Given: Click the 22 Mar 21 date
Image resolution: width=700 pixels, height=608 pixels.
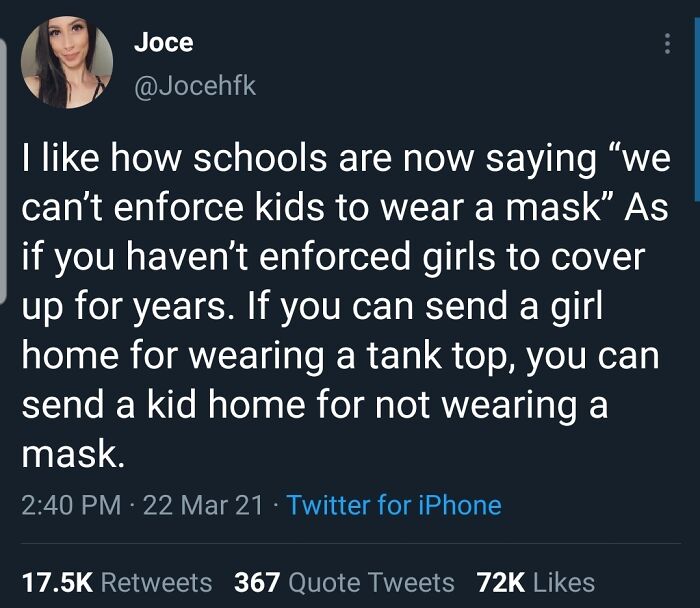Looking at the screenshot, I should point(203,505).
